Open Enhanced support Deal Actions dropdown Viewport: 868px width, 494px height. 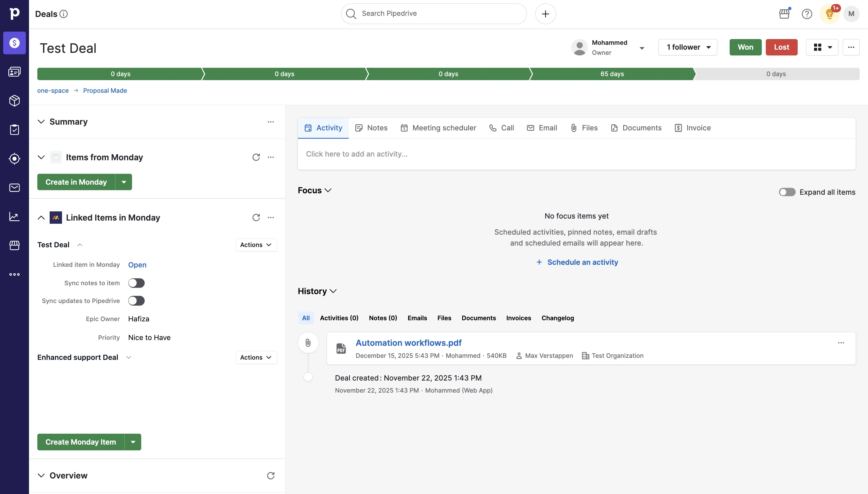click(x=256, y=357)
